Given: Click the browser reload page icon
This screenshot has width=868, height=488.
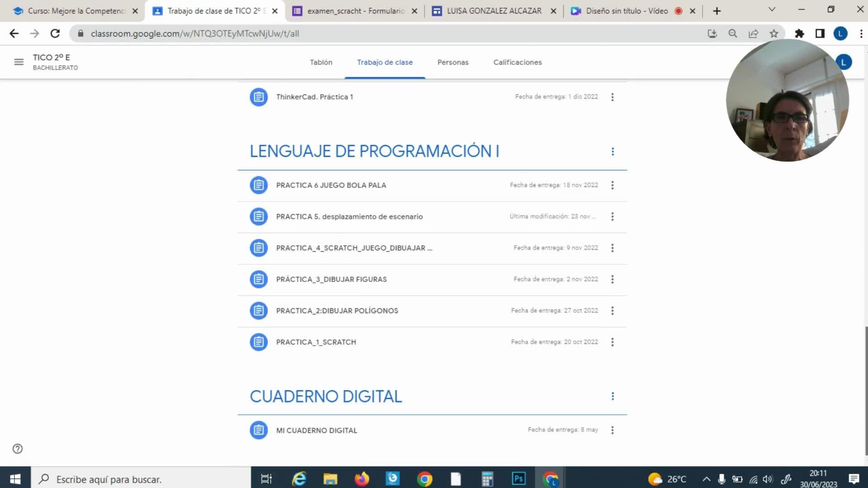Looking at the screenshot, I should [x=55, y=33].
